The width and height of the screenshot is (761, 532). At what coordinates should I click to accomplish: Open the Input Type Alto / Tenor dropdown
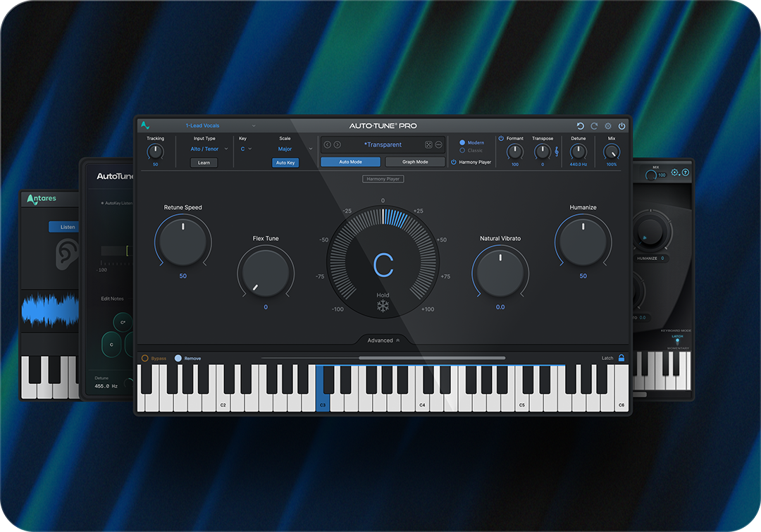click(x=209, y=149)
